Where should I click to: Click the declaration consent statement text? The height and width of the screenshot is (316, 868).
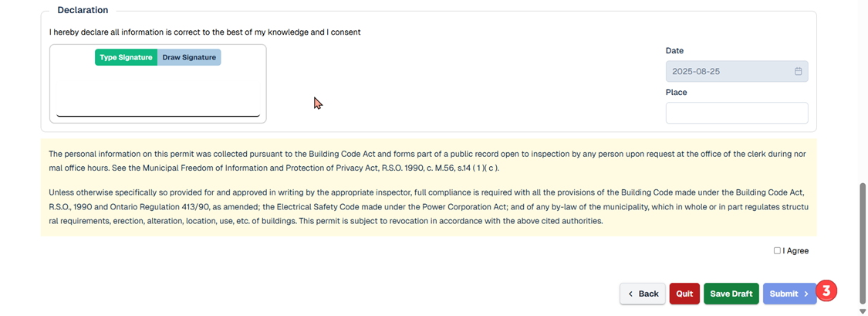204,32
